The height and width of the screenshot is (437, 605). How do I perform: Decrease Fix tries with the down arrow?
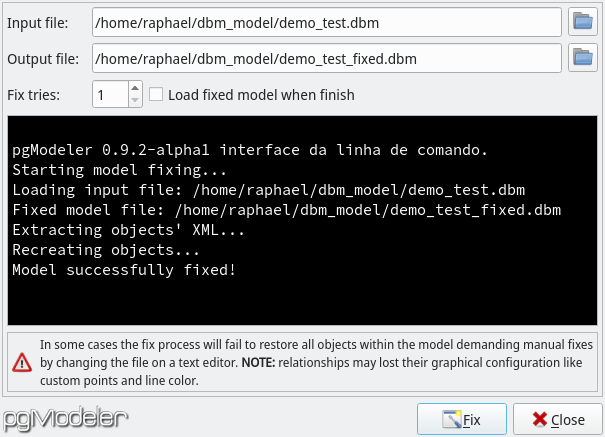click(135, 100)
